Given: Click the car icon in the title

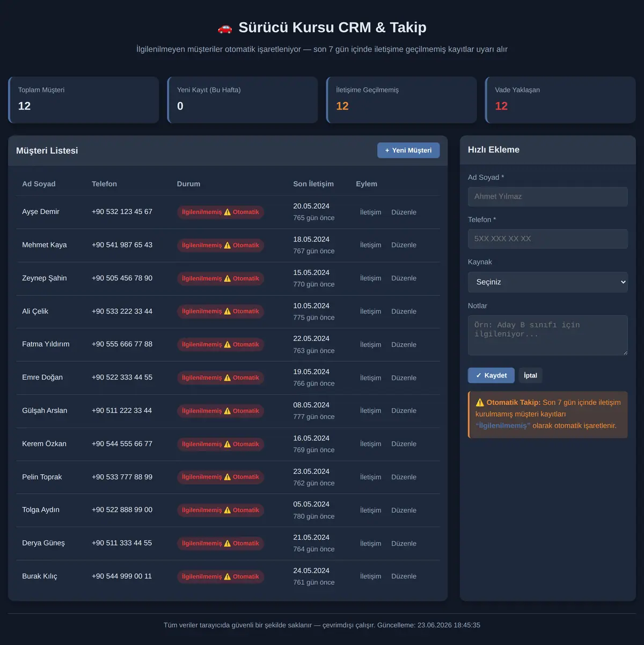Looking at the screenshot, I should click(x=225, y=28).
